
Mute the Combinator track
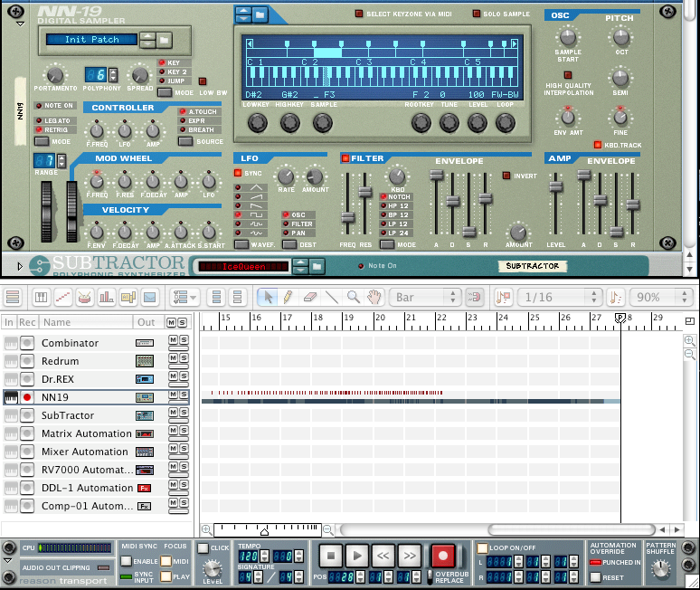click(x=172, y=343)
